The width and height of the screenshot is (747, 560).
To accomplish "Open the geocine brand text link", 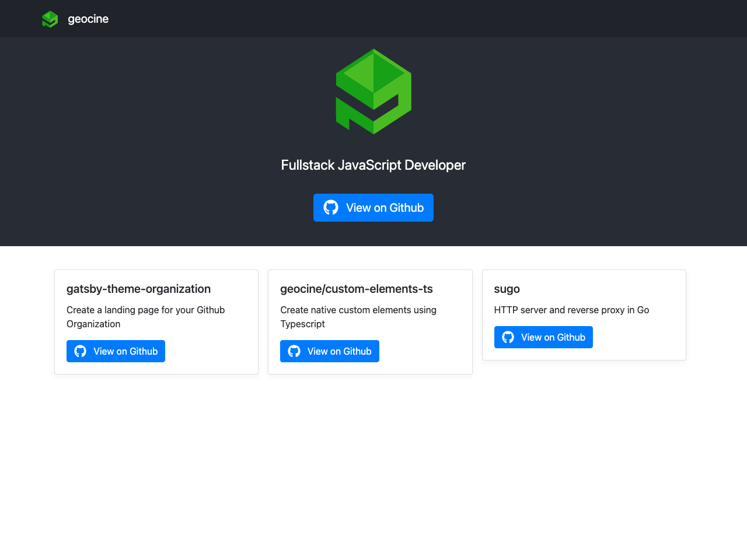I will (x=88, y=19).
